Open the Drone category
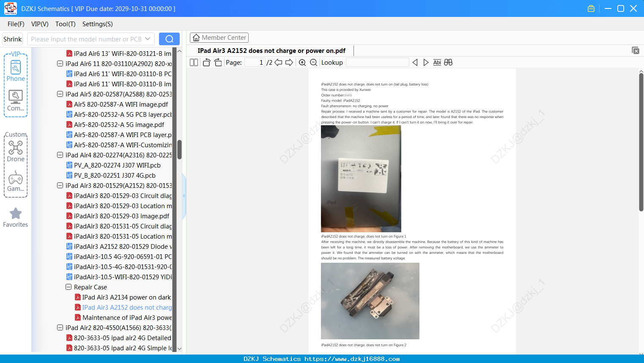The width and height of the screenshot is (644, 363). tap(16, 151)
